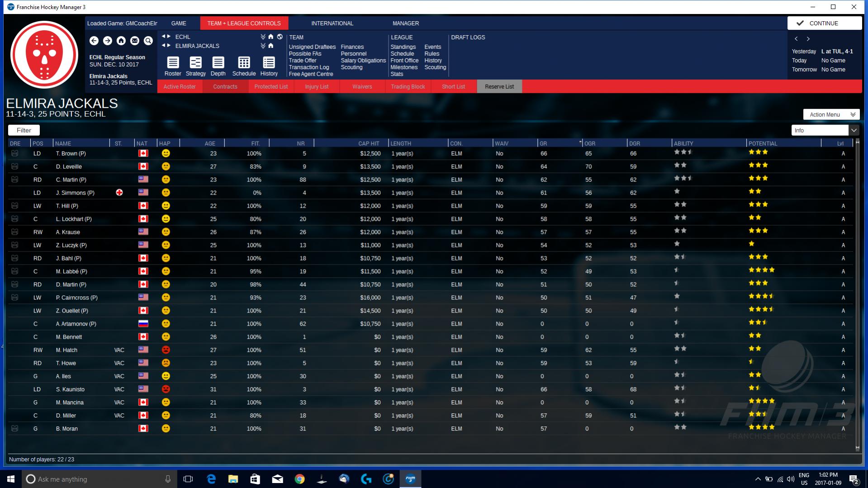Screen dimensions: 868x488
Task: Toggle dressed jersey icon for P. Cairncross
Action: pyautogui.click(x=15, y=298)
